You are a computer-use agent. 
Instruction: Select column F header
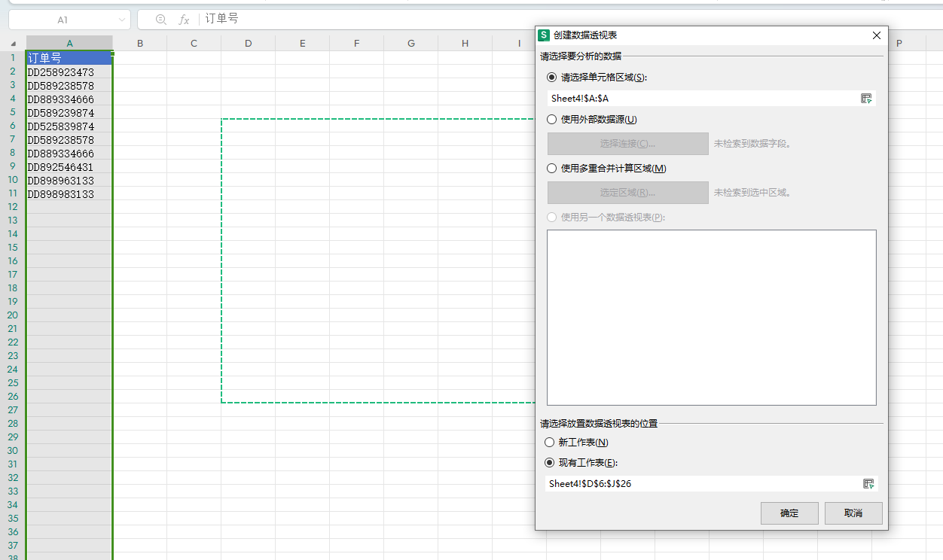coord(356,44)
